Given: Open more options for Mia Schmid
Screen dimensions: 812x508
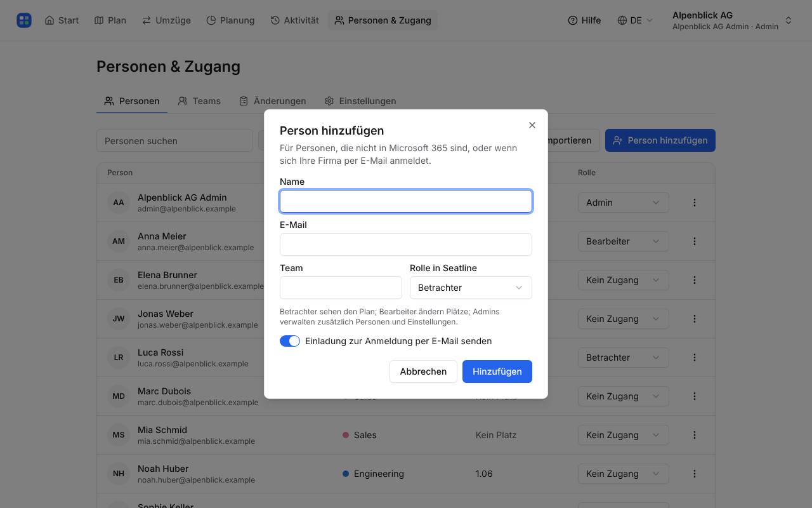Looking at the screenshot, I should click(x=695, y=435).
